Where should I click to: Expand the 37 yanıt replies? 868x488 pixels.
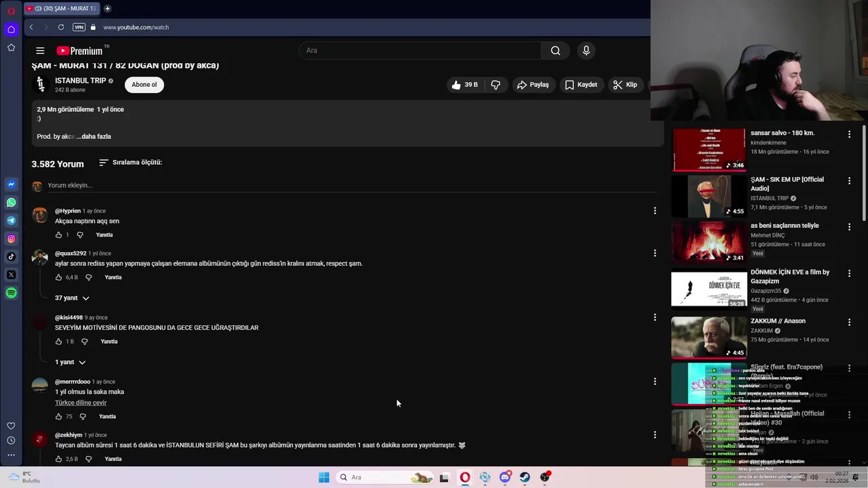[72, 298]
